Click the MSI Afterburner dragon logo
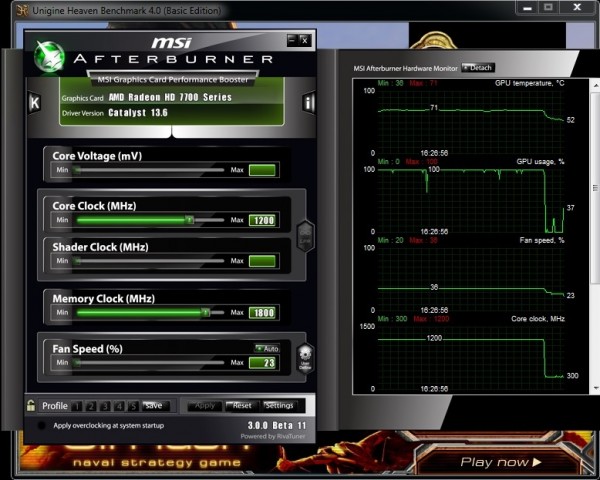Screen dimensions: 600x480 (x=49, y=57)
